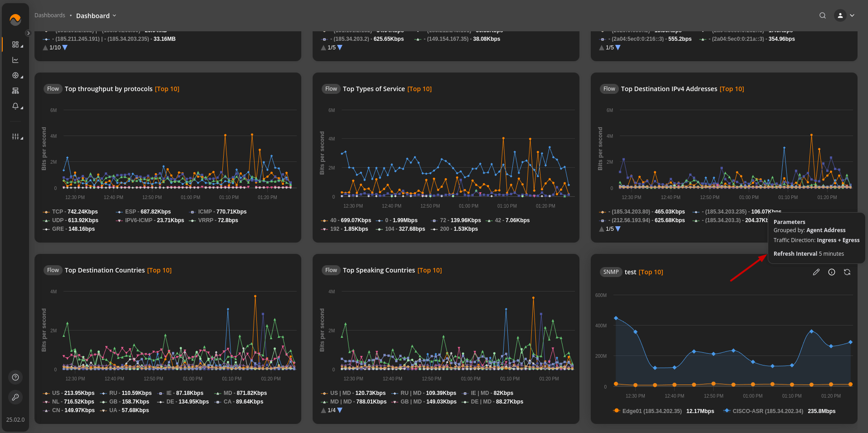Open the search icon in top bar

(x=823, y=15)
